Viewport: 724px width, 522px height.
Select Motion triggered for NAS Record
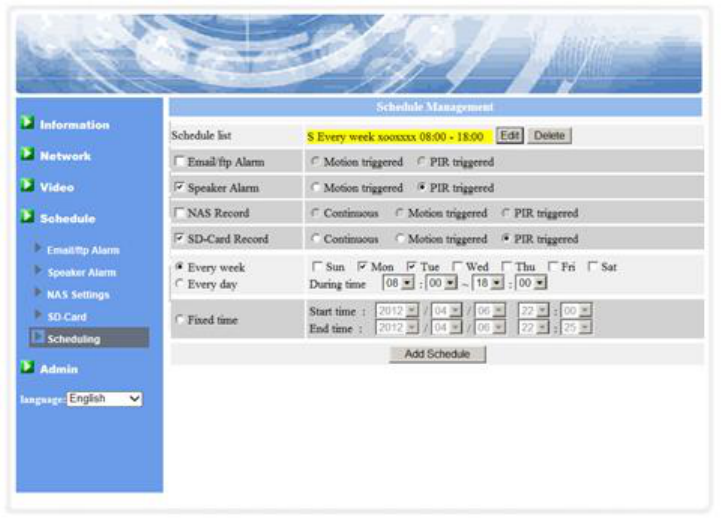(400, 212)
